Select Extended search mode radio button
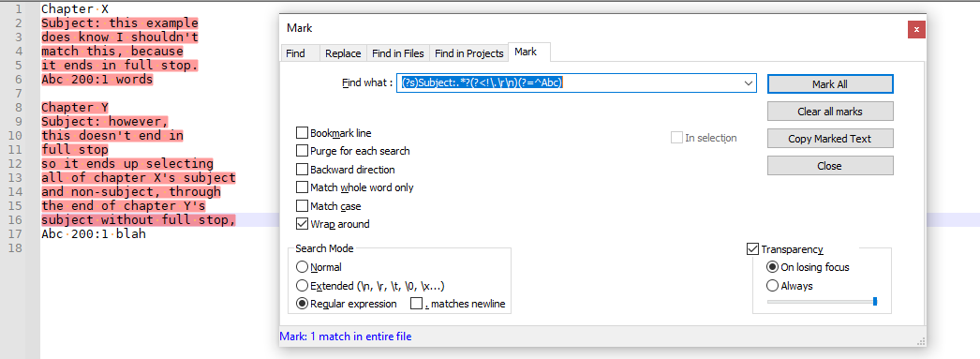 tap(302, 286)
